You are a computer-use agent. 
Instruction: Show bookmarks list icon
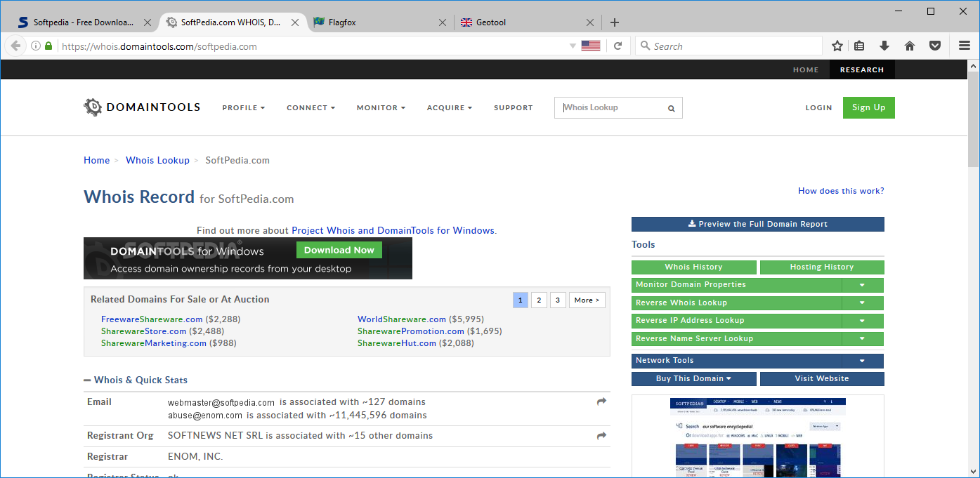860,46
